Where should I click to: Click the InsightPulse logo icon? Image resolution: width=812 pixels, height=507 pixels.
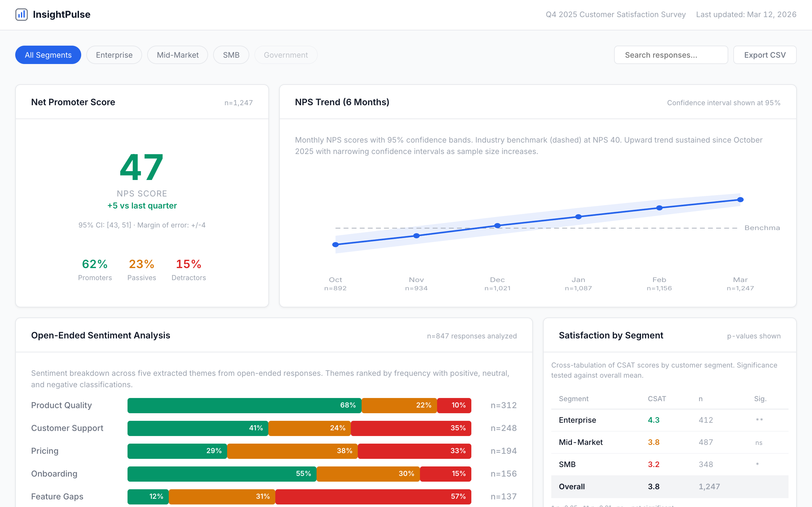coord(22,15)
